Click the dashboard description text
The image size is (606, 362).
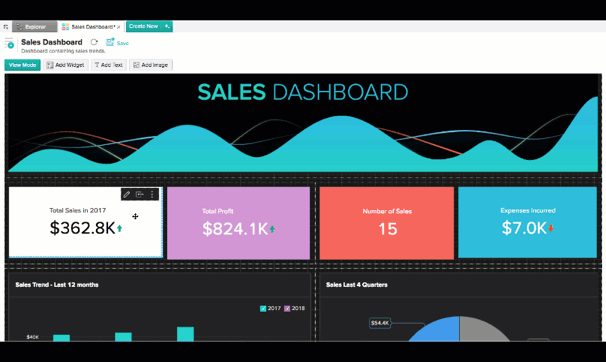[63, 51]
